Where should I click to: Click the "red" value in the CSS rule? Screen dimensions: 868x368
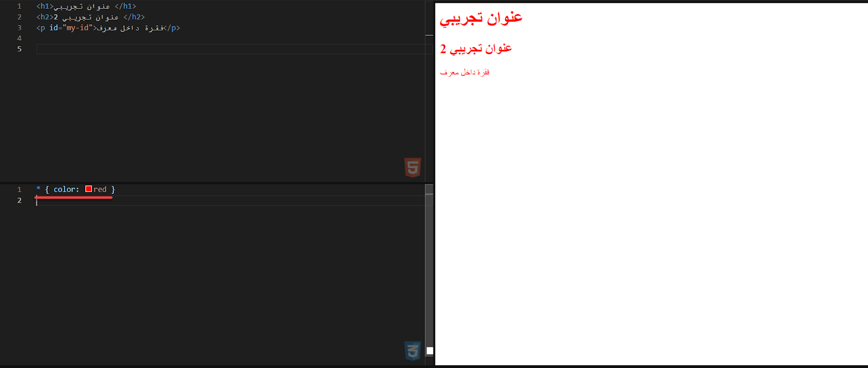pyautogui.click(x=100, y=189)
